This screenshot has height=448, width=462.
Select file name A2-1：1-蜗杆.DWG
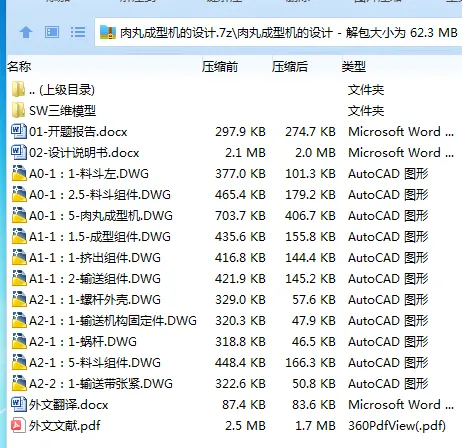[83, 342]
